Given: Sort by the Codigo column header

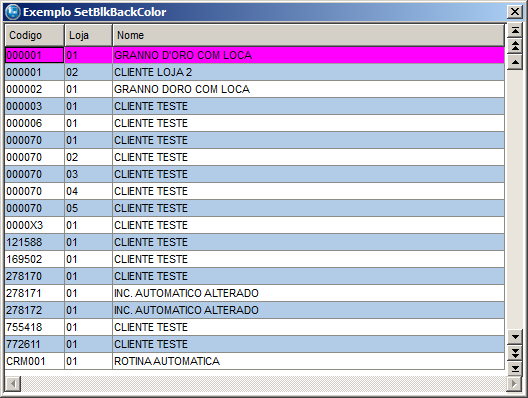Looking at the screenshot, I should 34,35.
